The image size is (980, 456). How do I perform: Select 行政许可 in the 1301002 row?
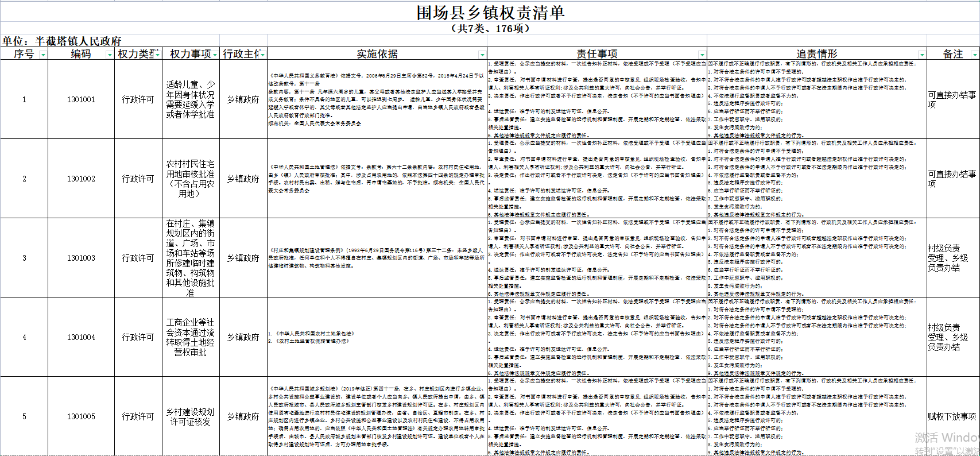[138, 179]
